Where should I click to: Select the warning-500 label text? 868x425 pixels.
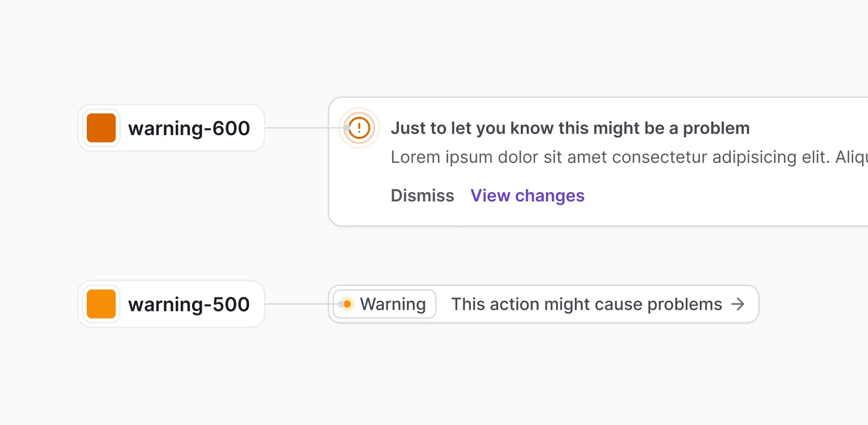tap(189, 304)
